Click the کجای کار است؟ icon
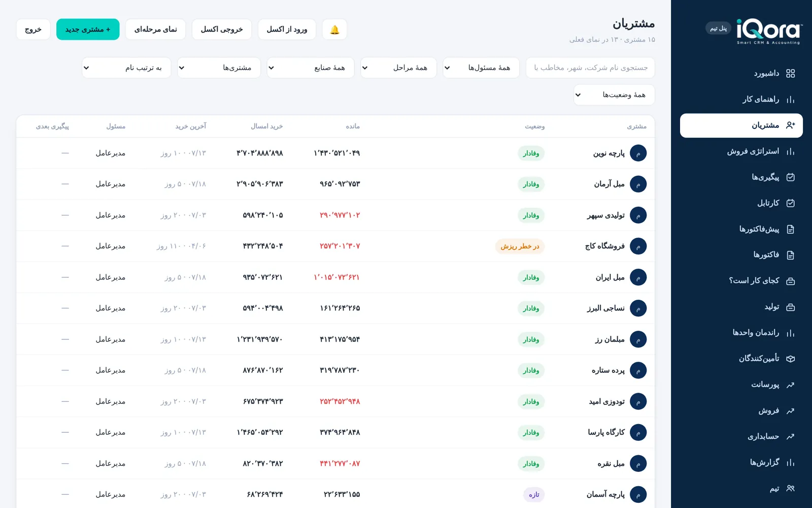The image size is (812, 508). click(790, 281)
